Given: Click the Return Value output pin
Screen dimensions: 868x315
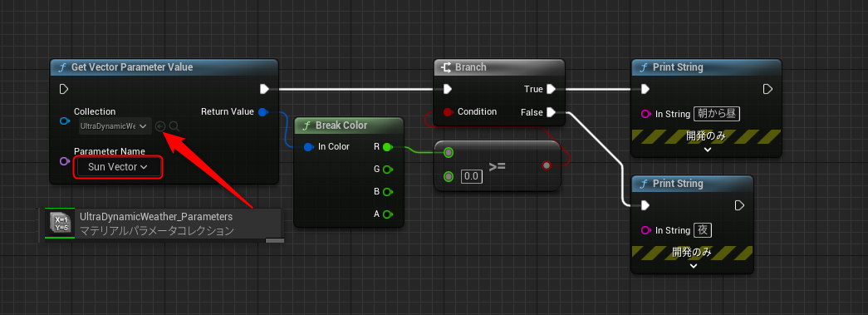Looking at the screenshot, I should (x=264, y=112).
